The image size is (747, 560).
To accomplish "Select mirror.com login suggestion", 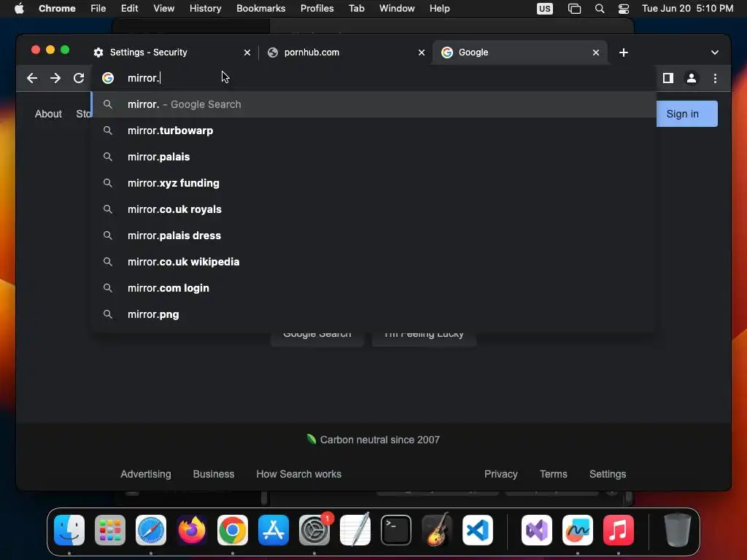I will (373, 287).
